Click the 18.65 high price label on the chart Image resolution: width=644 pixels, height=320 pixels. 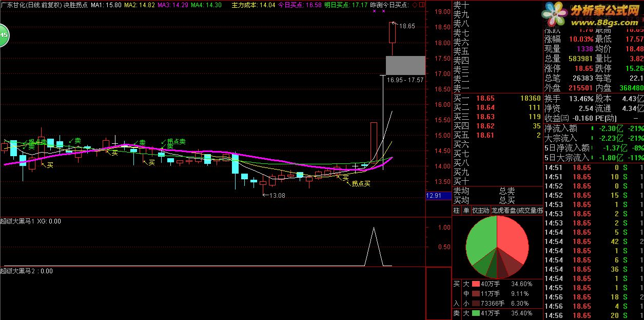407,26
